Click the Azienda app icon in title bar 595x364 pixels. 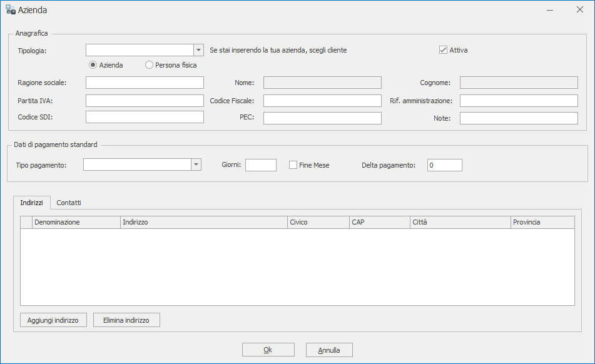tap(11, 10)
